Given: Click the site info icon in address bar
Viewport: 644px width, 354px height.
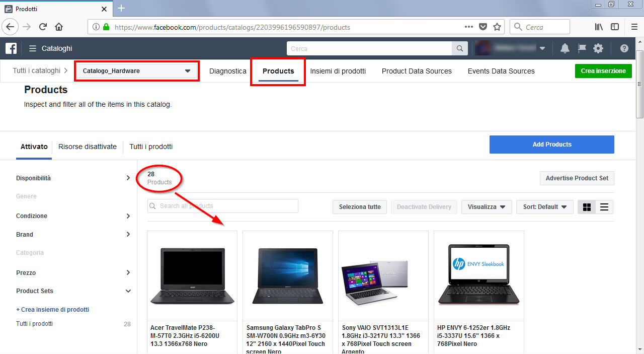Looking at the screenshot, I should (x=96, y=27).
